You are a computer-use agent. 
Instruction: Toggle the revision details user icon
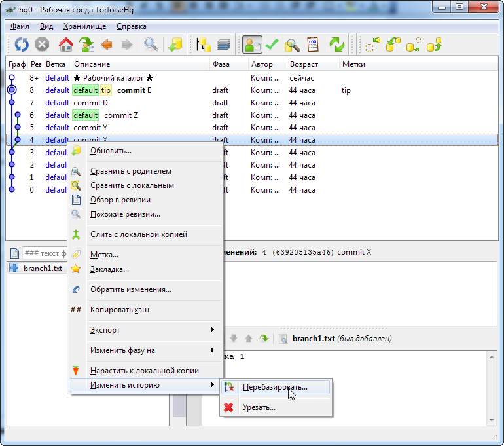[252, 45]
